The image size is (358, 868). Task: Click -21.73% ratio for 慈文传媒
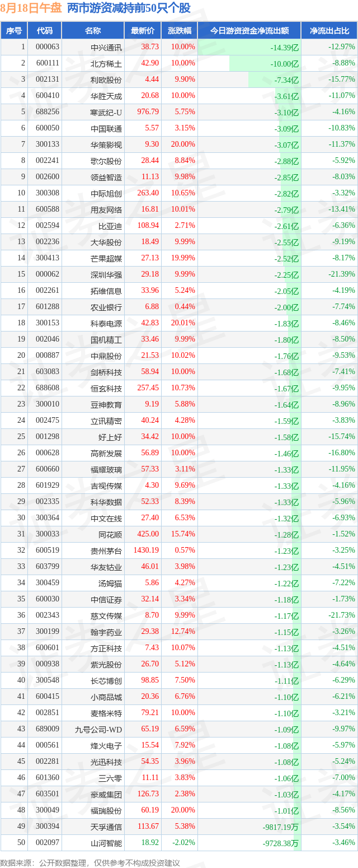click(341, 615)
